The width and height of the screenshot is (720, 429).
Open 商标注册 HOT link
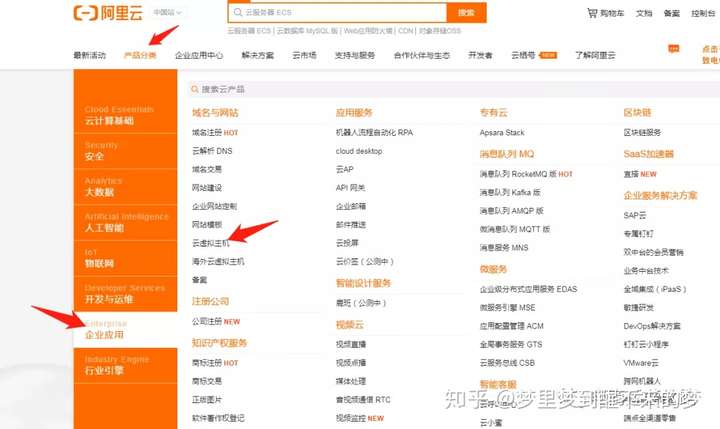pos(215,363)
